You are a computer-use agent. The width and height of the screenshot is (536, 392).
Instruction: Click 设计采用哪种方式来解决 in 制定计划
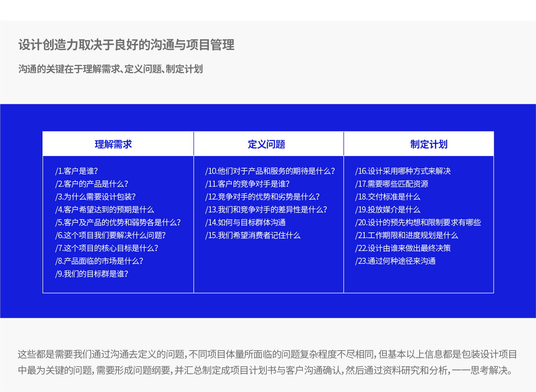(404, 171)
